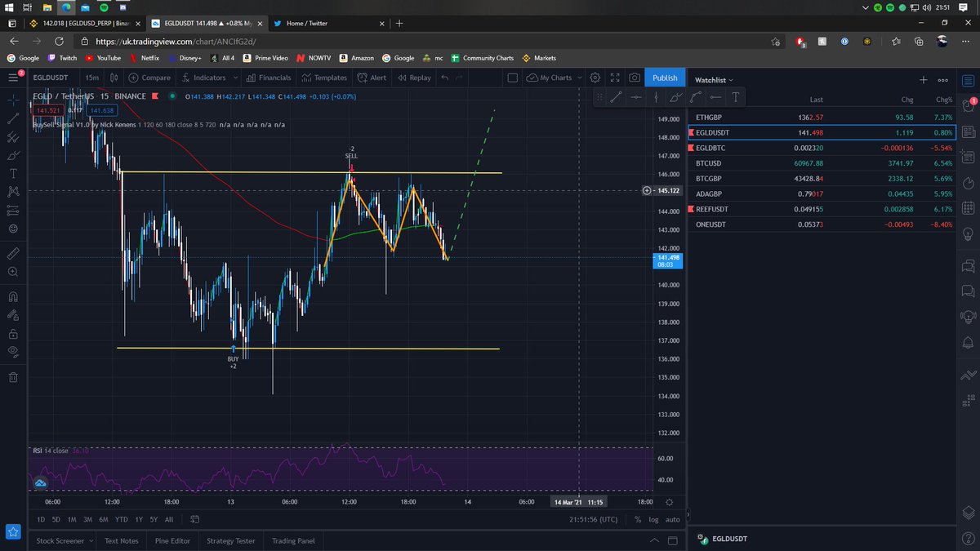Toggle auto scale on price axis

click(673, 519)
